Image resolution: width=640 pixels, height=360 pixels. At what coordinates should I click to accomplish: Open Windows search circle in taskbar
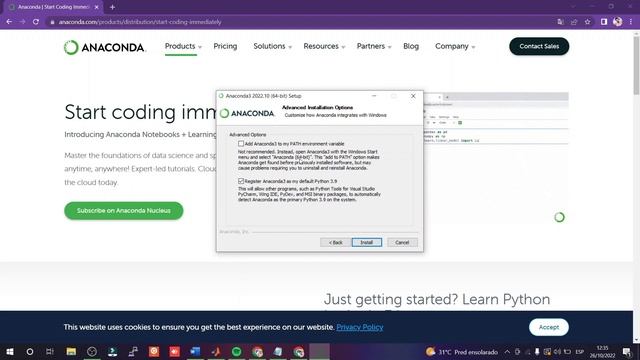click(x=30, y=351)
